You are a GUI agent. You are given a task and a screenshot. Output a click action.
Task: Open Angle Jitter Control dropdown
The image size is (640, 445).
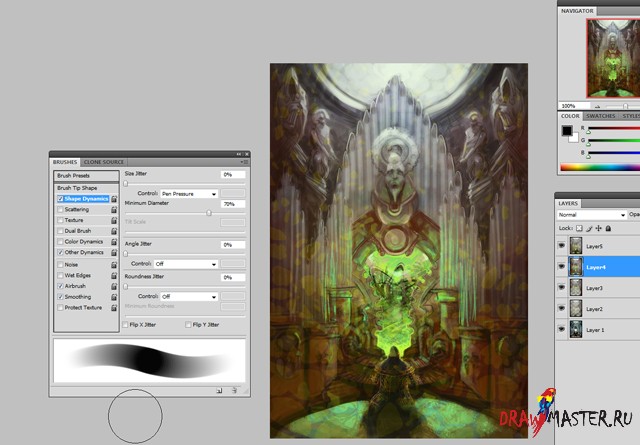tap(186, 264)
